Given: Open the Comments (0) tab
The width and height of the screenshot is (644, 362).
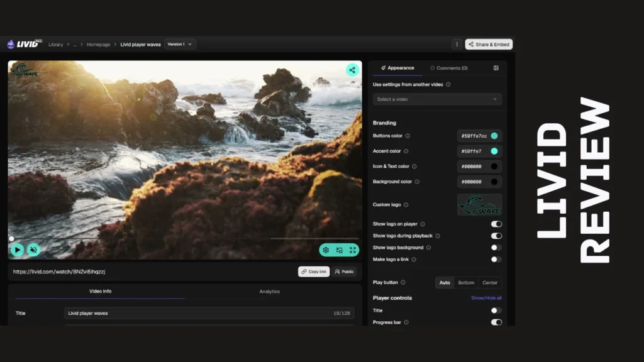Looking at the screenshot, I should 448,68.
